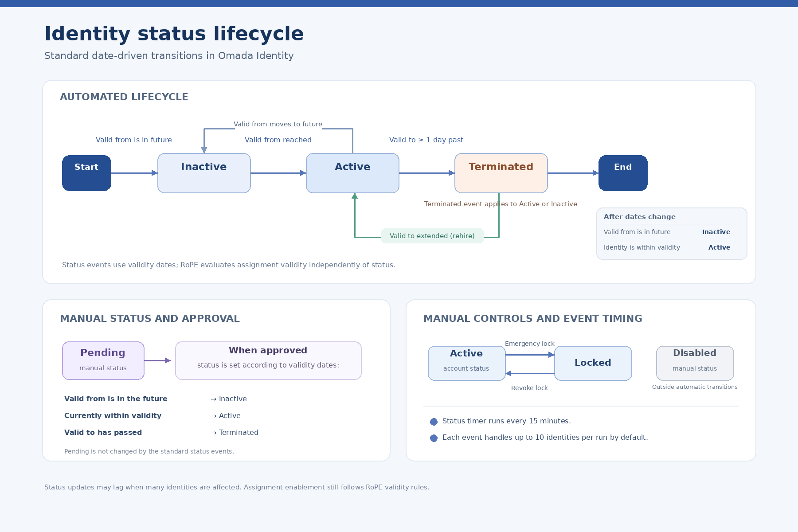Click the 'After dates change' heading
Viewport: 798px width, 532px height.
[x=639, y=217]
